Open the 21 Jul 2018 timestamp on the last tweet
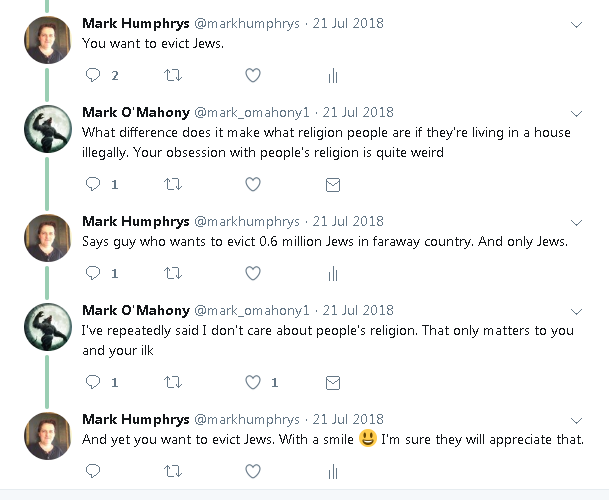609x502 pixels. 349,418
